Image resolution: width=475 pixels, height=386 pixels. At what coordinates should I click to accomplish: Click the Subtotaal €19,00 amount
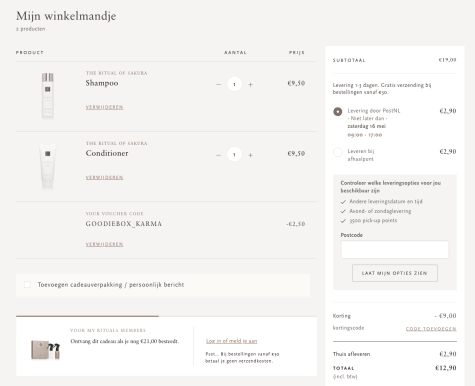click(x=447, y=60)
